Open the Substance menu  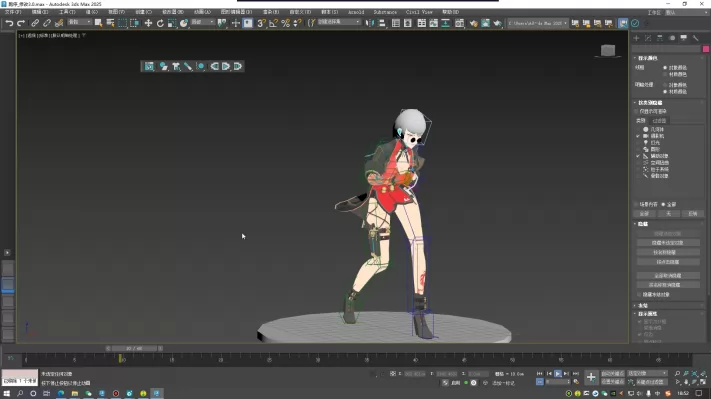[x=385, y=12]
